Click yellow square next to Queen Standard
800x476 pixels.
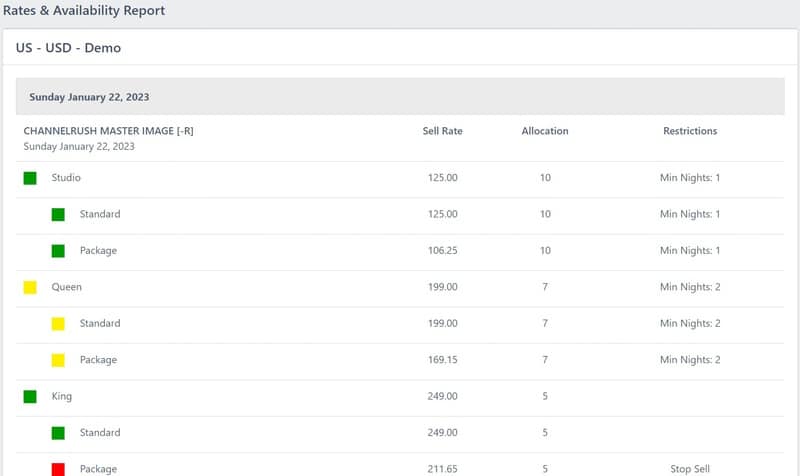(58, 324)
